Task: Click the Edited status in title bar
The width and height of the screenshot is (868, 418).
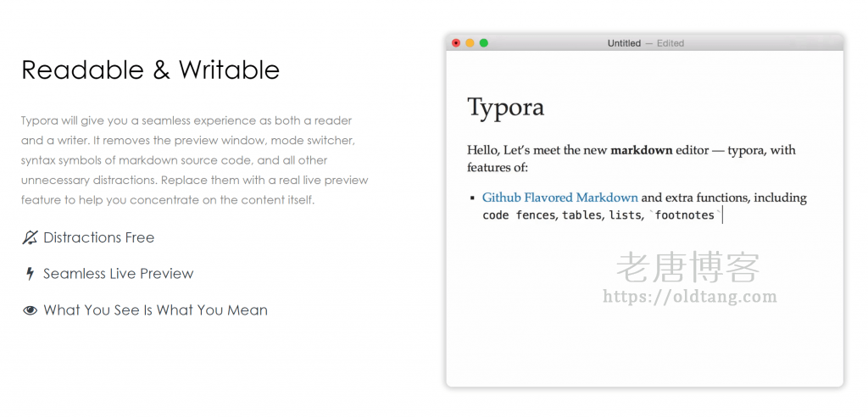Action: point(670,43)
